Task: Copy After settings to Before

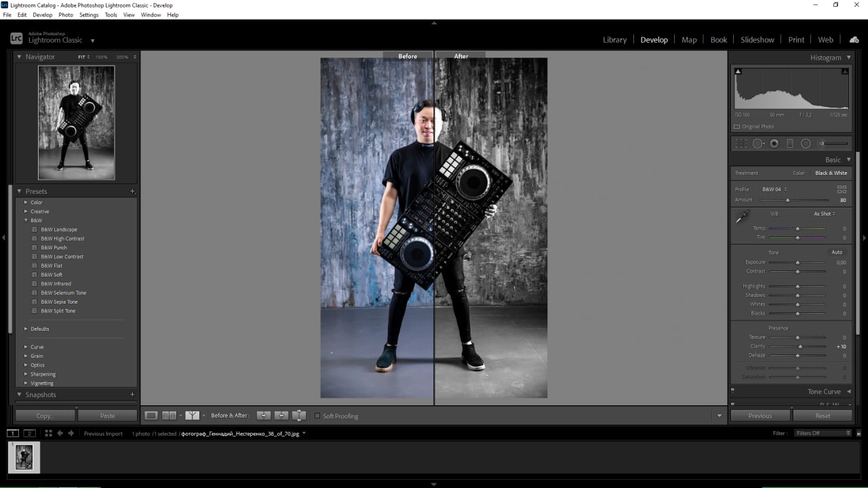Action: click(281, 415)
